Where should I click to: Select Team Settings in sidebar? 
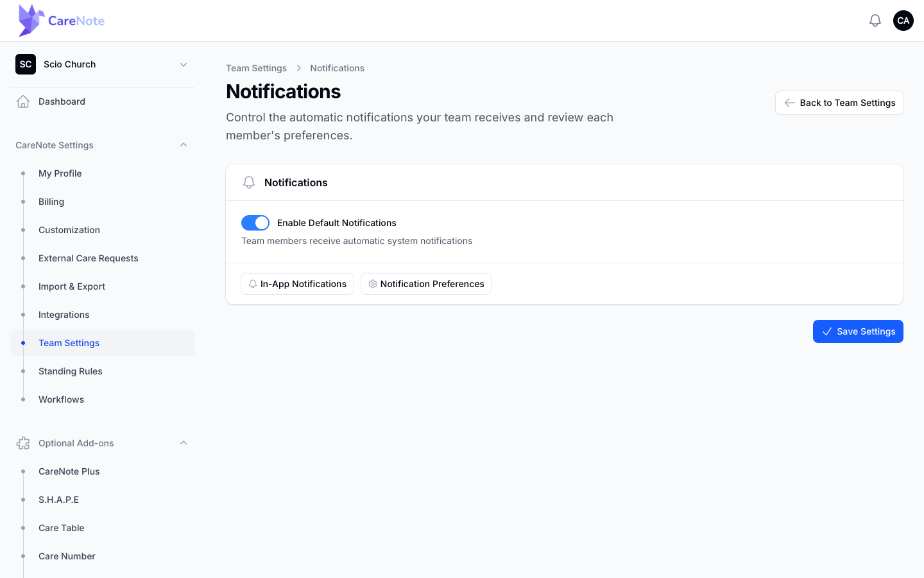click(103, 343)
